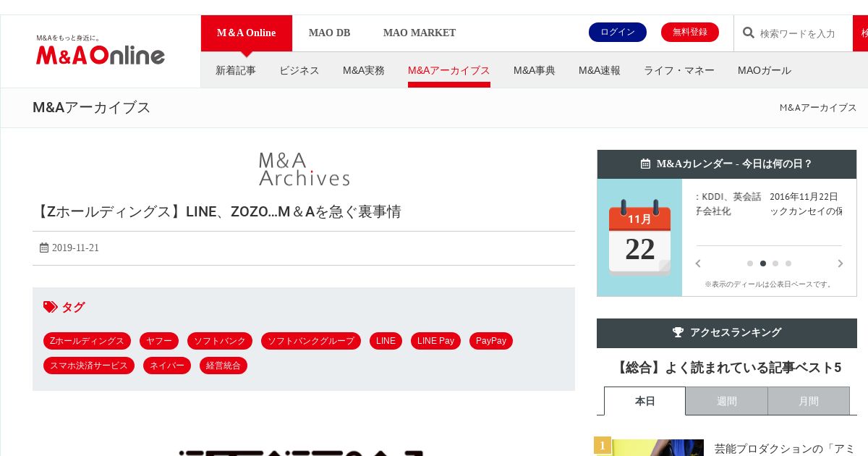Click the search magnifier icon
This screenshot has height=456, width=868.
click(749, 33)
